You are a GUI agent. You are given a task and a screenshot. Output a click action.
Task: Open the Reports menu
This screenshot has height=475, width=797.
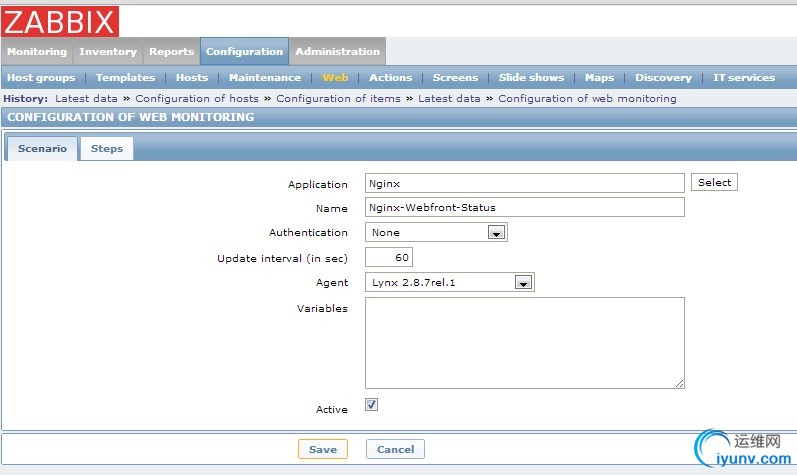click(x=171, y=51)
